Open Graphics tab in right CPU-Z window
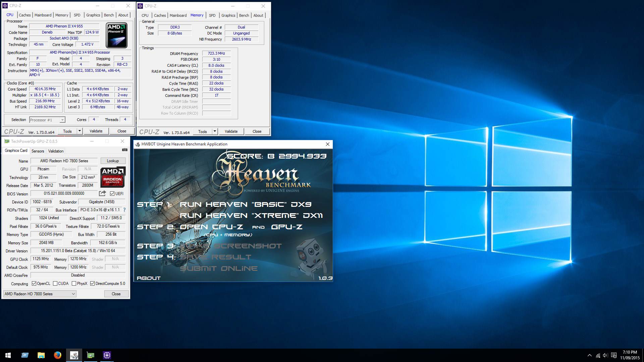This screenshot has width=644, height=362. (228, 15)
